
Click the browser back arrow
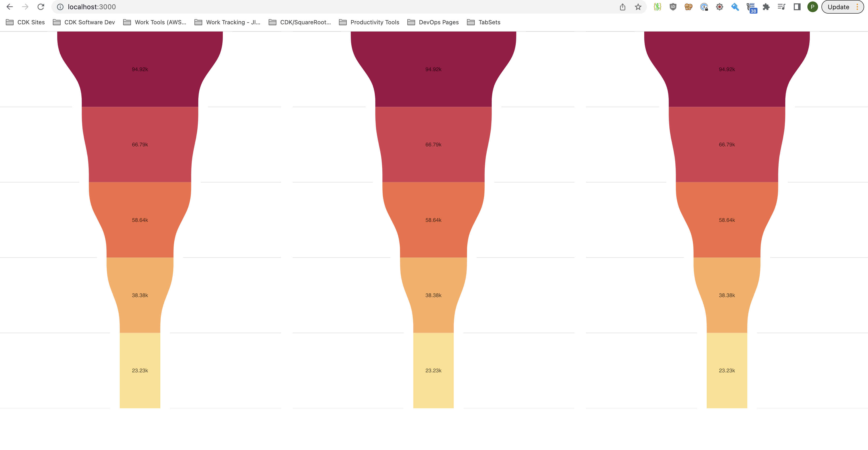click(x=9, y=7)
